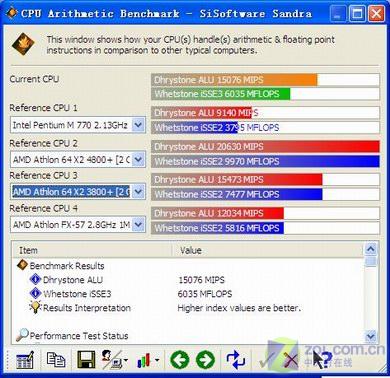Open Reference CPU 4 dropdown arrow
390x378 pixels.
click(138, 224)
